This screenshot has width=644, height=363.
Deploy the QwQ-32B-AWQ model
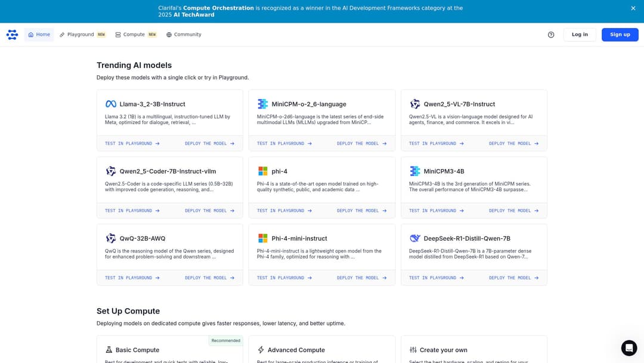pos(209,278)
